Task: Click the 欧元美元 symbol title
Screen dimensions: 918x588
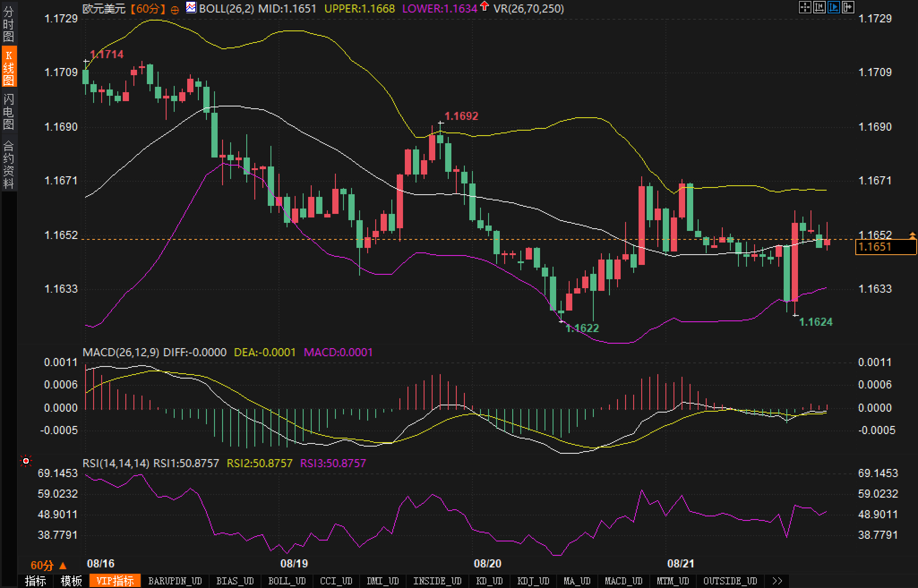Action: tap(104, 9)
